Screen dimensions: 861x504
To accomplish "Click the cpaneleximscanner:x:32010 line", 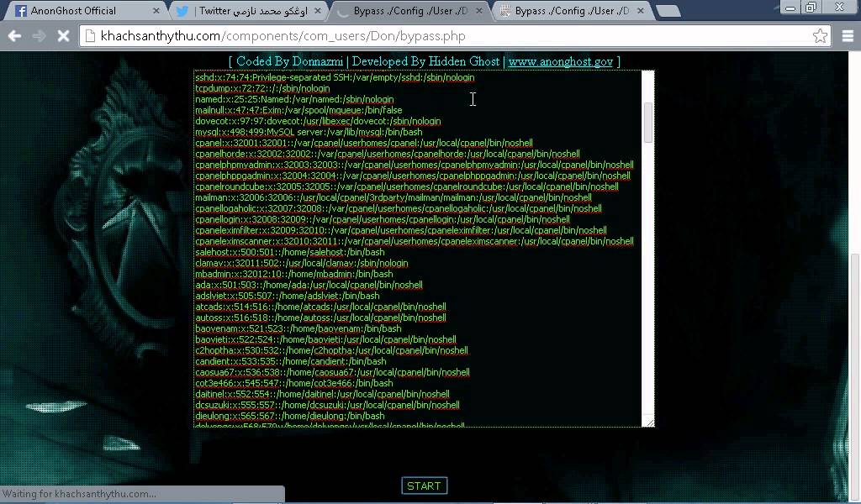I will click(415, 241).
